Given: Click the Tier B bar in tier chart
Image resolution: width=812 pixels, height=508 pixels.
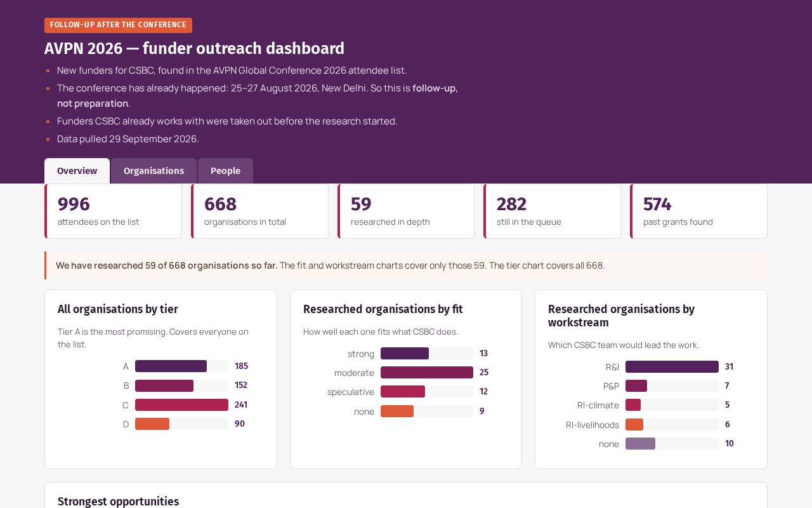Looking at the screenshot, I should (164, 385).
